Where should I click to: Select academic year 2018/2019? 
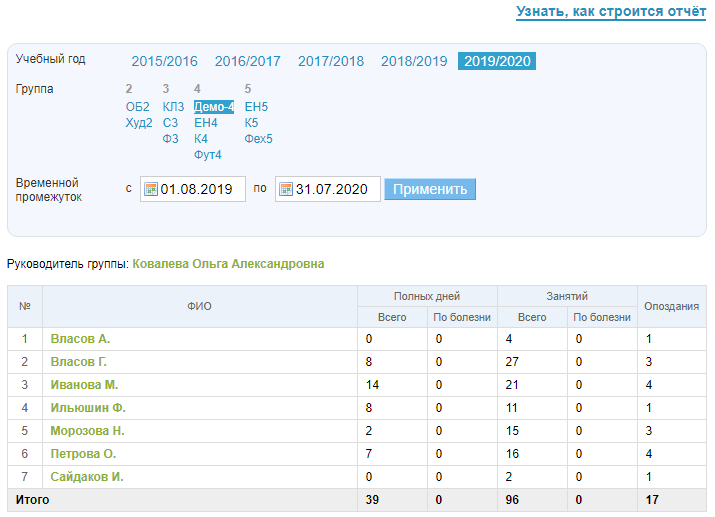click(x=414, y=61)
